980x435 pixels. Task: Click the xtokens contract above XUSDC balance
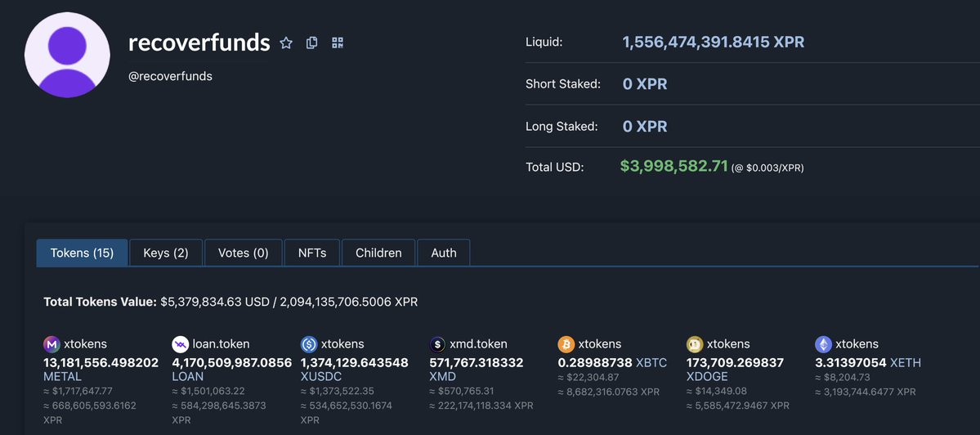[342, 343]
